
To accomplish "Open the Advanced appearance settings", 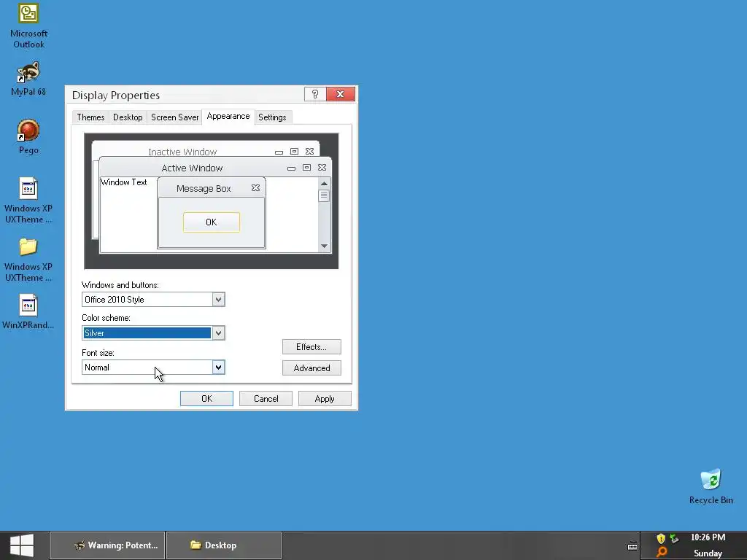I will pyautogui.click(x=311, y=368).
